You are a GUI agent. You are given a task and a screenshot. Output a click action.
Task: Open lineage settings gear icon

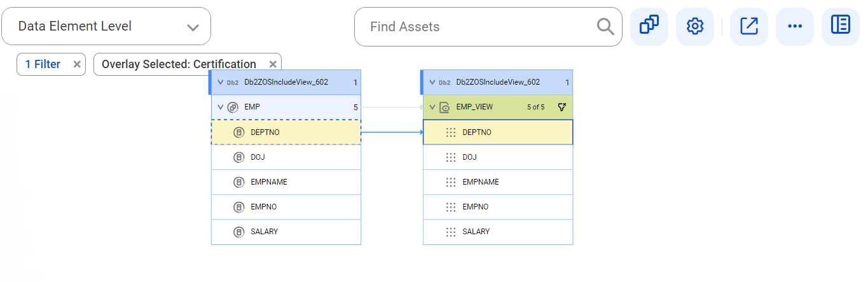[695, 26]
